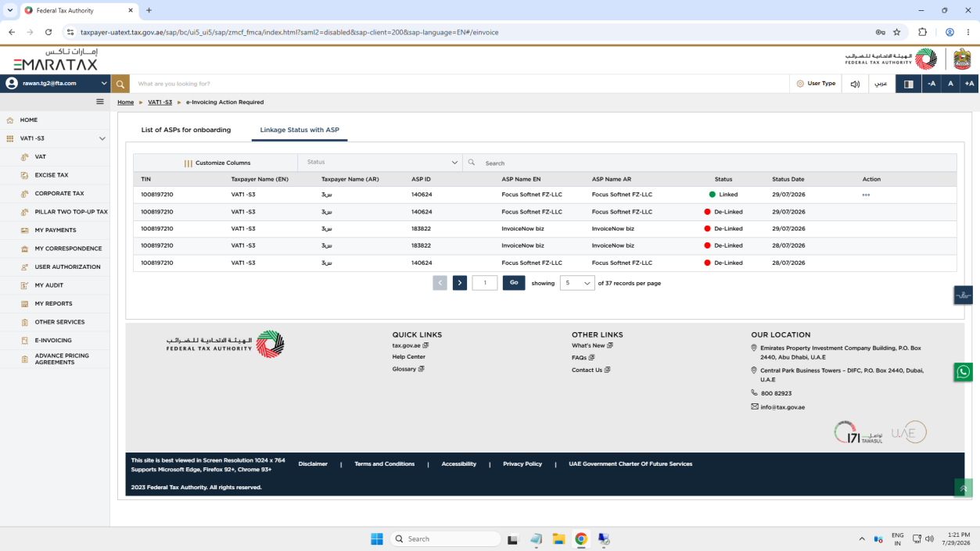This screenshot has height=551, width=980.
Task: Open the WhatsApp chat icon
Action: [x=963, y=372]
